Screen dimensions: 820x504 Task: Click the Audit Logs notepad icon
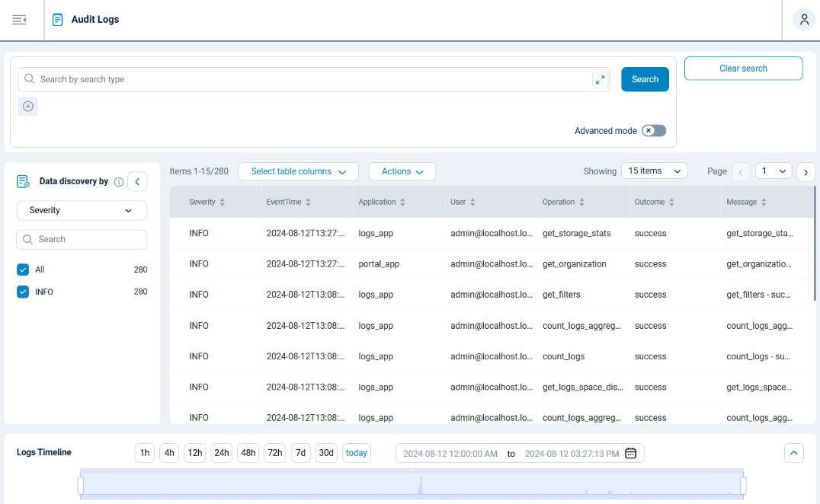pos(57,19)
